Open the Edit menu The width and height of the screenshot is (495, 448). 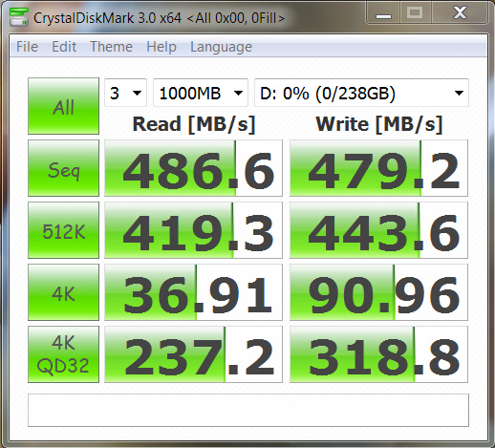click(x=64, y=47)
